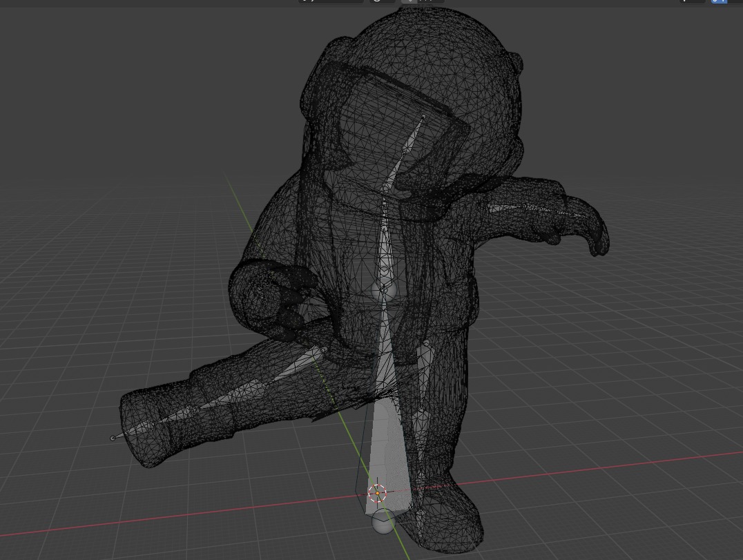This screenshot has height=560, width=743.
Task: Select the tail tip of the raised leg bone
Action: (113, 438)
